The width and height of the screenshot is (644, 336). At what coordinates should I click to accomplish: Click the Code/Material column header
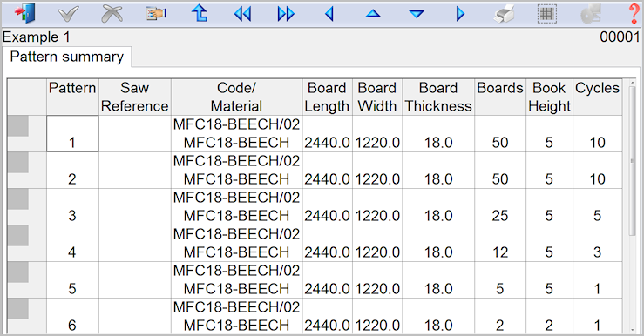pyautogui.click(x=236, y=97)
